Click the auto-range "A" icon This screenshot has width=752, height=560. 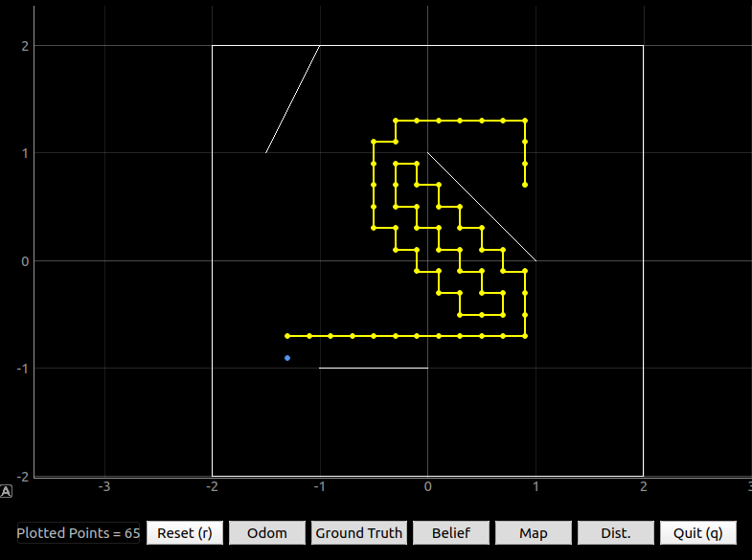pos(6,491)
